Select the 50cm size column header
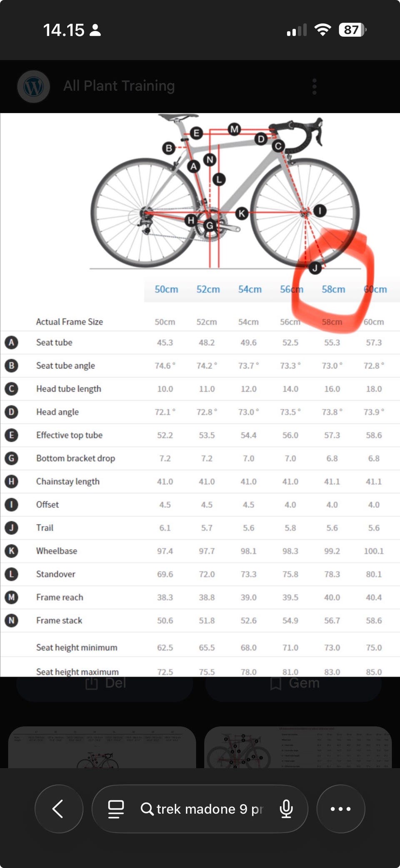This screenshot has height=868, width=400. (166, 289)
